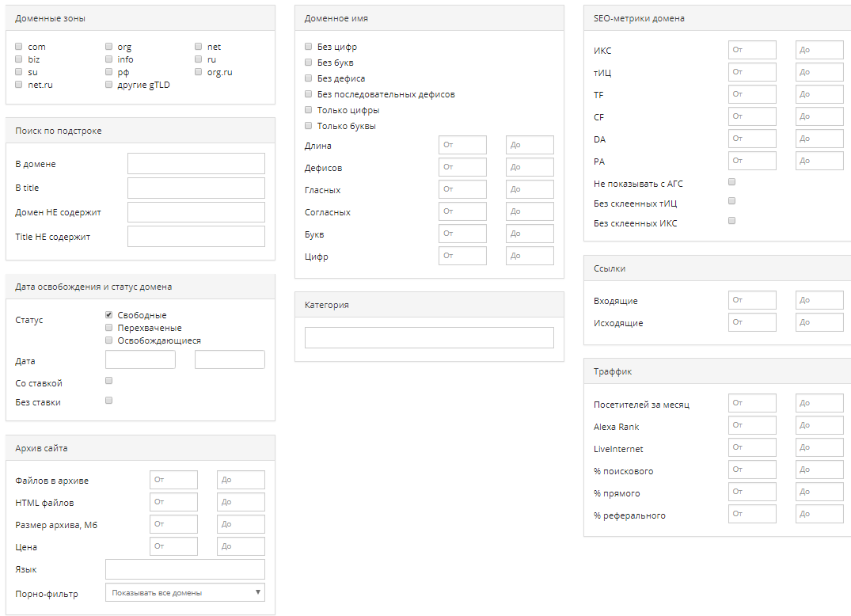Tick the org.ru domain zone checkbox
The height and width of the screenshot is (616, 851).
pos(198,72)
